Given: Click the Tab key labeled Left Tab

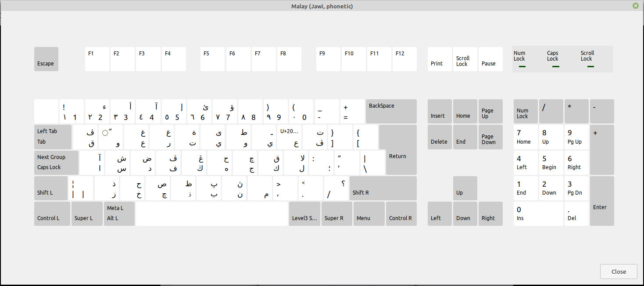Looking at the screenshot, I should (53, 137).
